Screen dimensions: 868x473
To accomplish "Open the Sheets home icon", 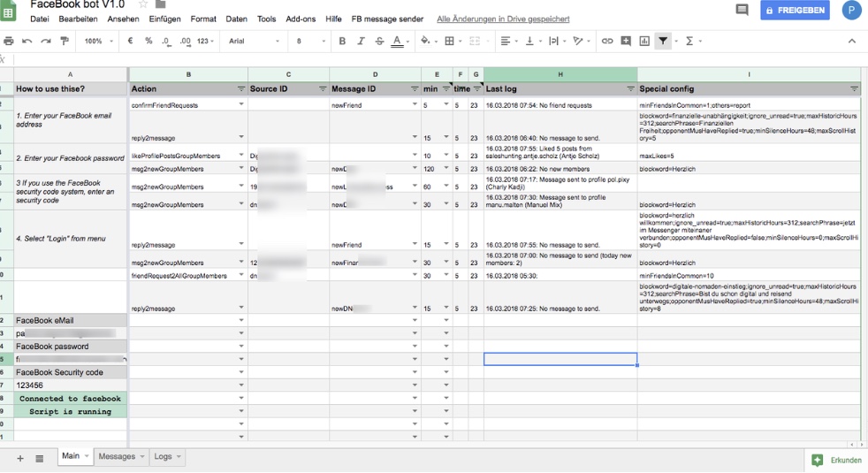I will click(x=8, y=10).
